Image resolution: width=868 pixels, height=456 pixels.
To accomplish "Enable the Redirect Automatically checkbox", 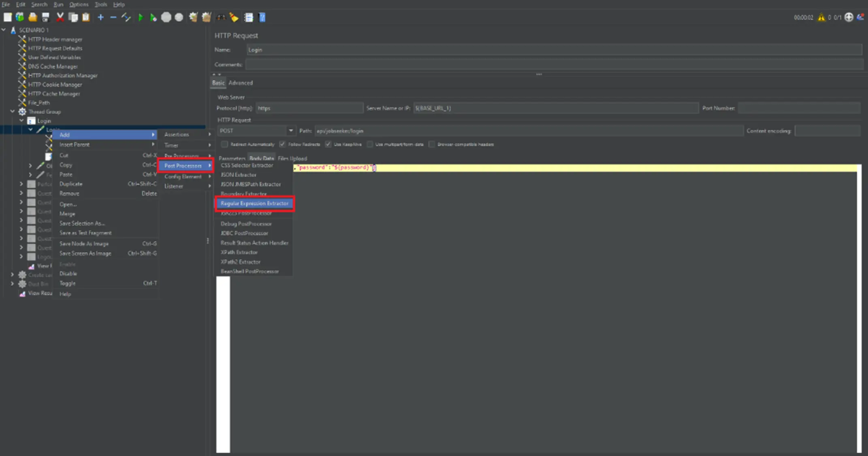I will [224, 144].
